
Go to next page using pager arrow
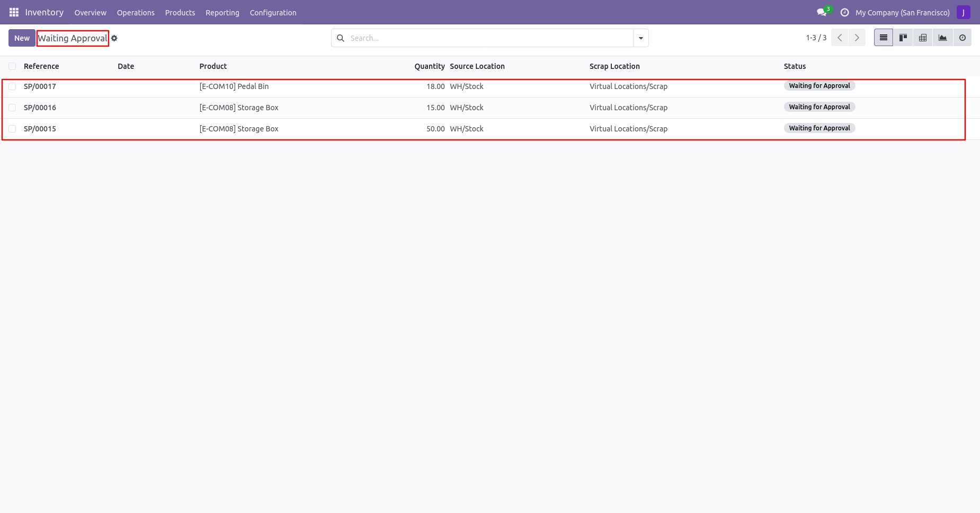[857, 38]
